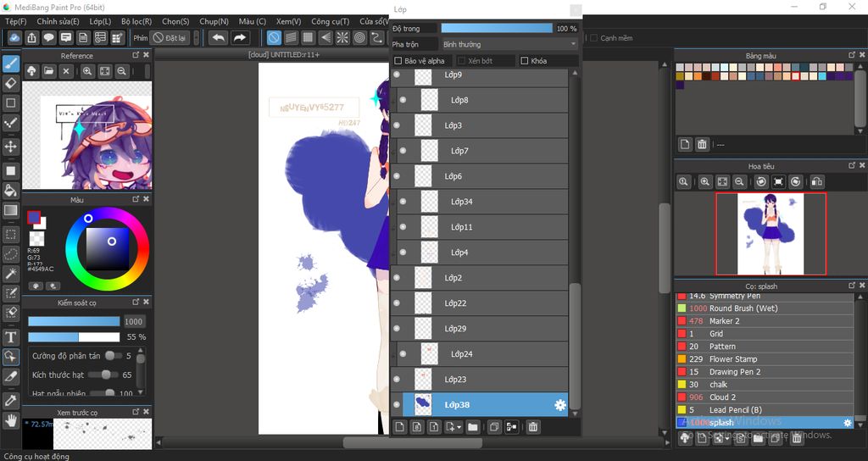
Task: Tick the Khóa lock checkbox
Action: [524, 61]
